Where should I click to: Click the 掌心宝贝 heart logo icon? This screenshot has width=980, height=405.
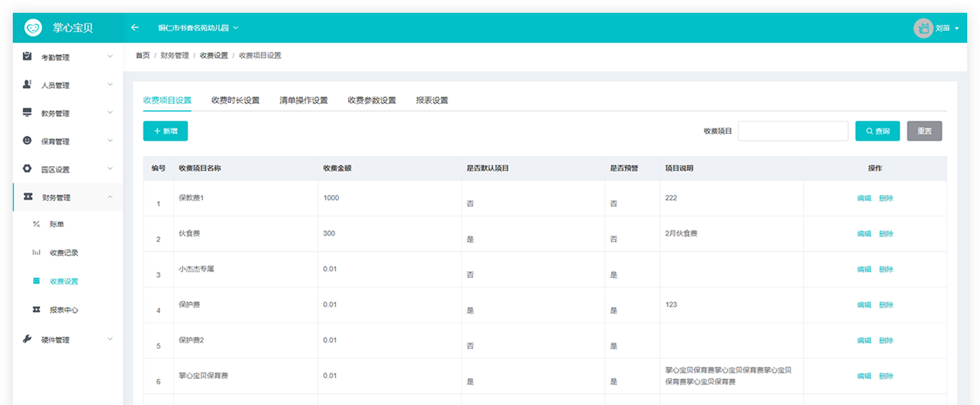coord(33,28)
